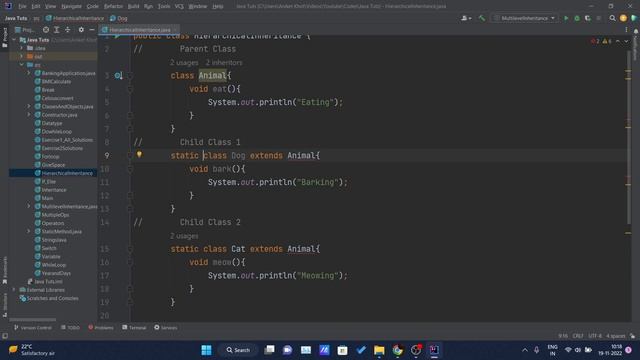The height and width of the screenshot is (360, 640).
Task: Fold the Cat class block at line 15
Action: (130, 249)
